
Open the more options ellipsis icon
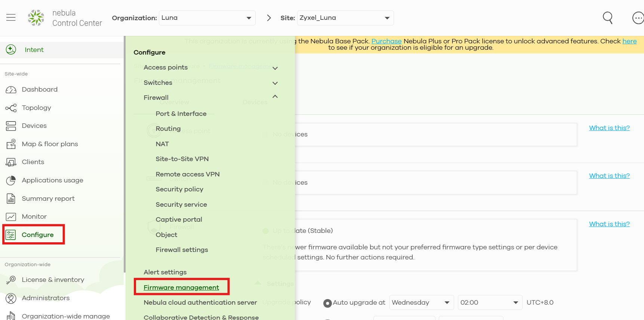pyautogui.click(x=638, y=18)
